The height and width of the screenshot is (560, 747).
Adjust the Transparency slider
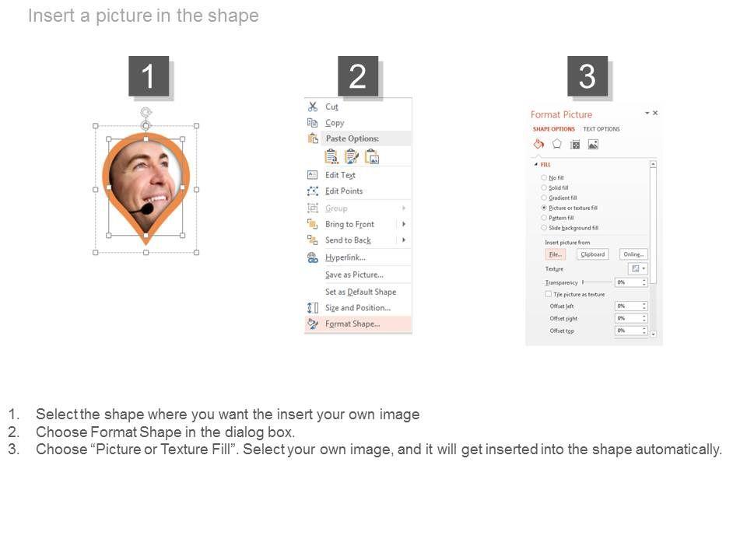pyautogui.click(x=584, y=282)
